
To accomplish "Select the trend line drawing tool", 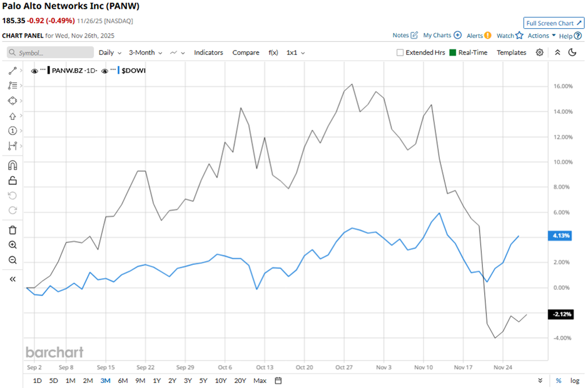I will [13, 71].
